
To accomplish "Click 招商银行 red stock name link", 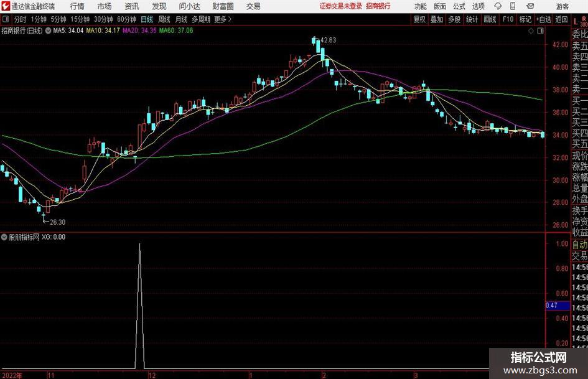I will [x=378, y=6].
